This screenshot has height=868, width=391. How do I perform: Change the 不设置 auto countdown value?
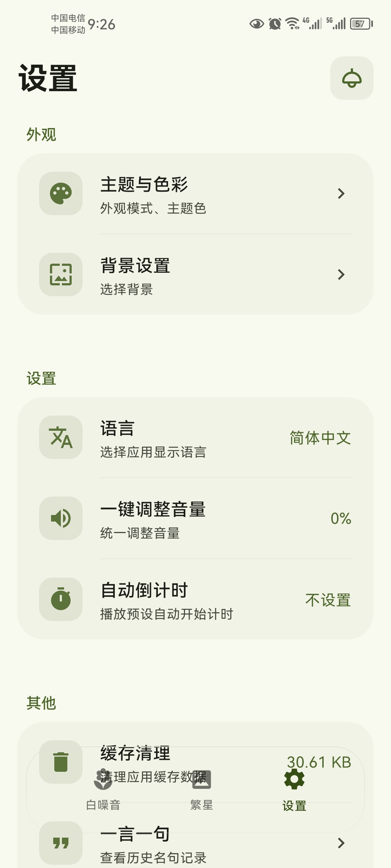click(328, 600)
